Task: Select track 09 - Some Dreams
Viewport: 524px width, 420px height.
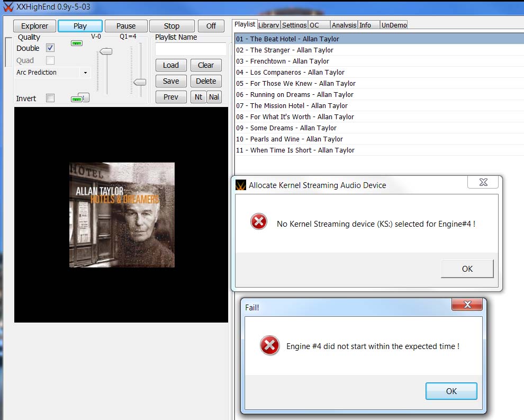Action: click(380, 128)
